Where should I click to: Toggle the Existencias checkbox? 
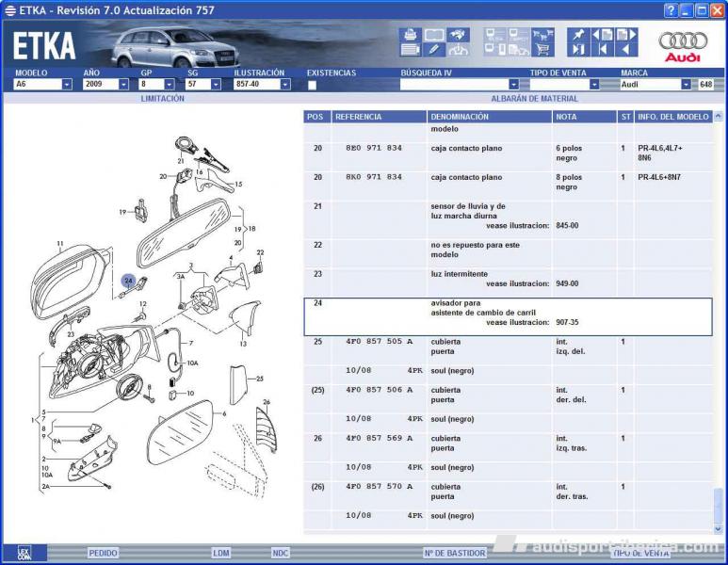[x=312, y=85]
